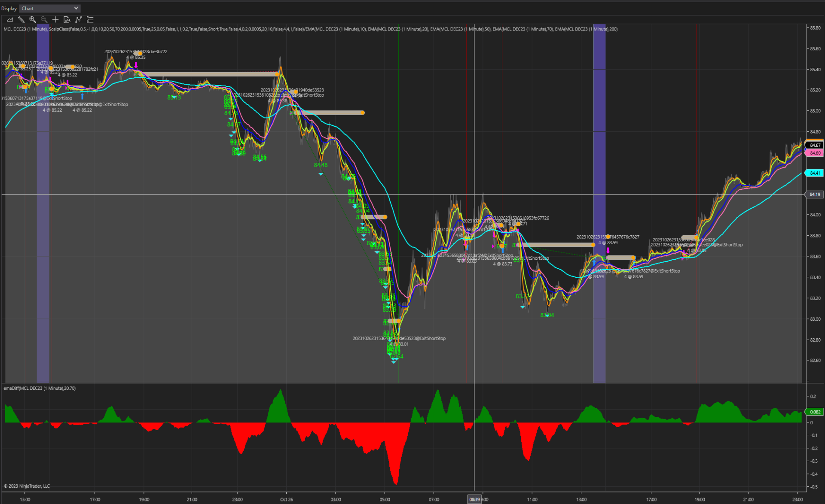
Task: Select the emaDiff indicator panel label
Action: pyautogui.click(x=40, y=388)
